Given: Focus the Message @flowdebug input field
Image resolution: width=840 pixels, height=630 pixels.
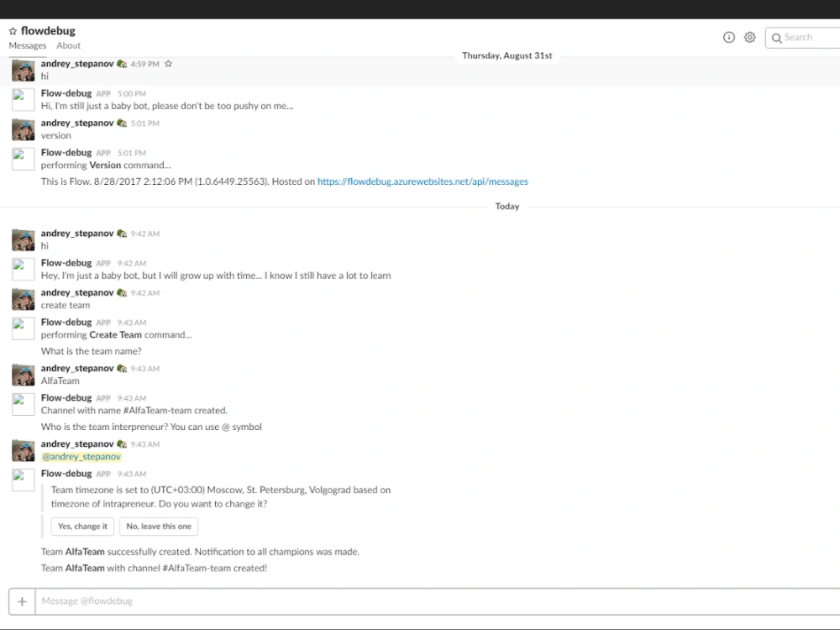Looking at the screenshot, I should coord(437,601).
